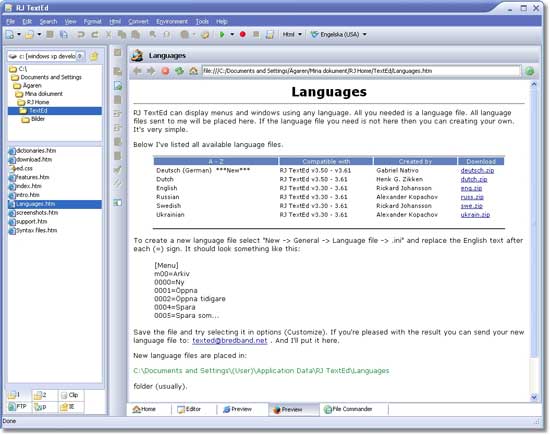
Task: Click the page scrollbar up arrow
Action: (x=534, y=84)
